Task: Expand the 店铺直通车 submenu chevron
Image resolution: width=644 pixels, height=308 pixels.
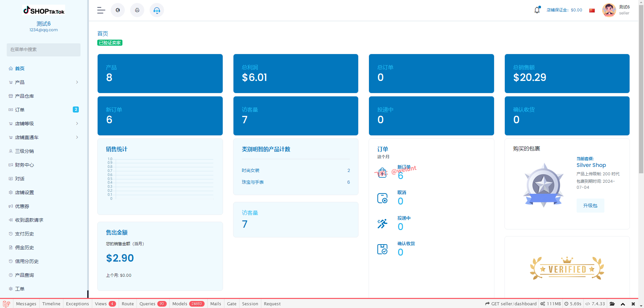Action: (x=77, y=137)
